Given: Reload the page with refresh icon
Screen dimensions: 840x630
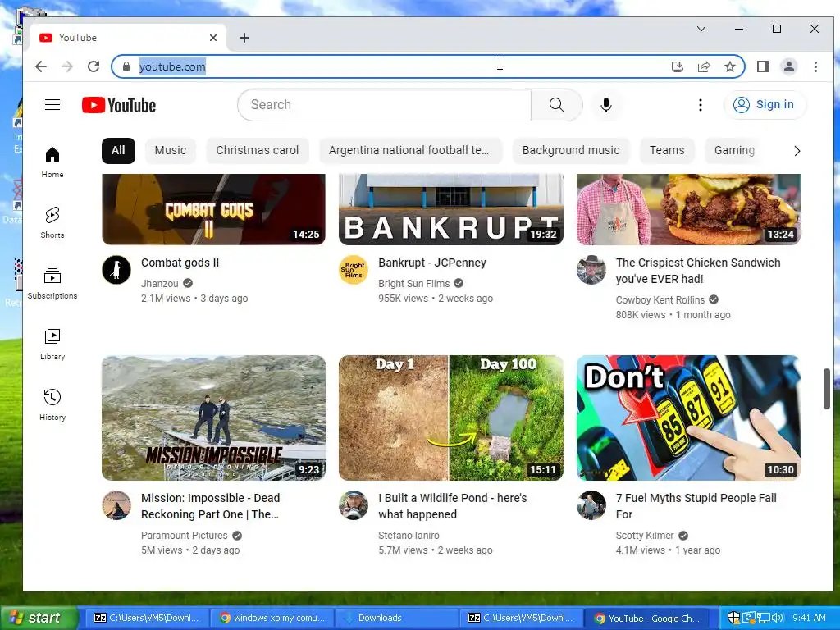Looking at the screenshot, I should pos(94,66).
